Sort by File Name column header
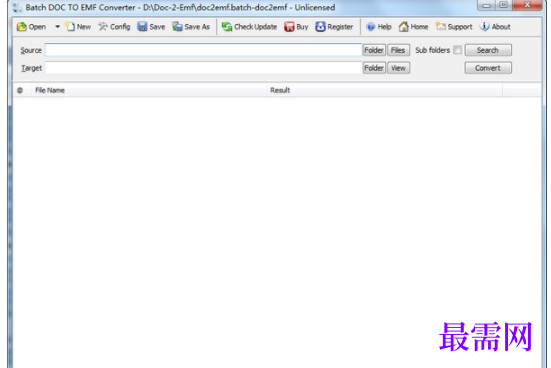The height and width of the screenshot is (368, 551). [149, 90]
